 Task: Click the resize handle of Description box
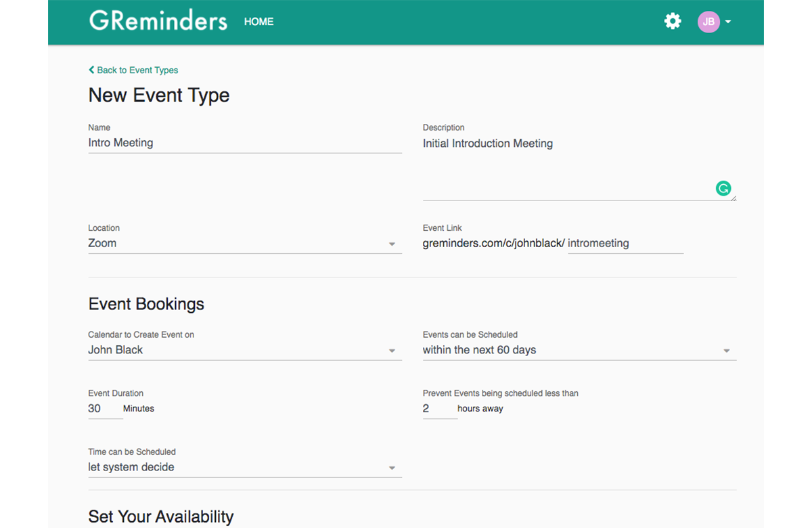[733, 197]
